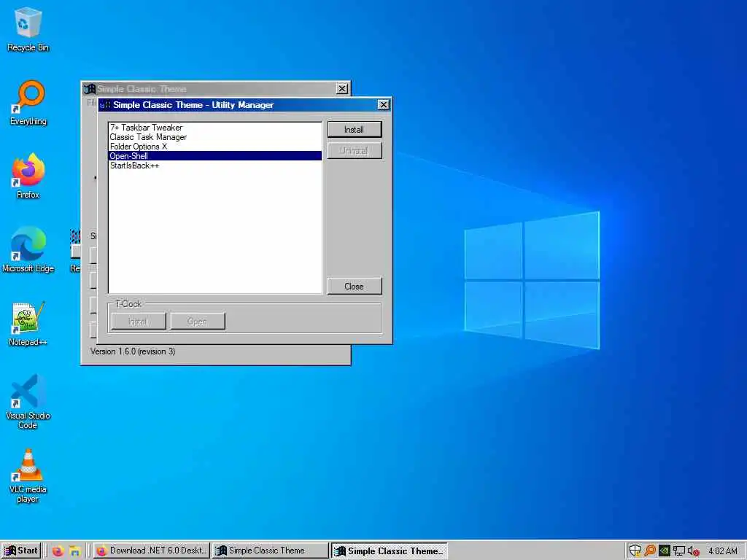Image resolution: width=747 pixels, height=560 pixels.
Task: Click the greyed-out Uninstall button
Action: 354,151
